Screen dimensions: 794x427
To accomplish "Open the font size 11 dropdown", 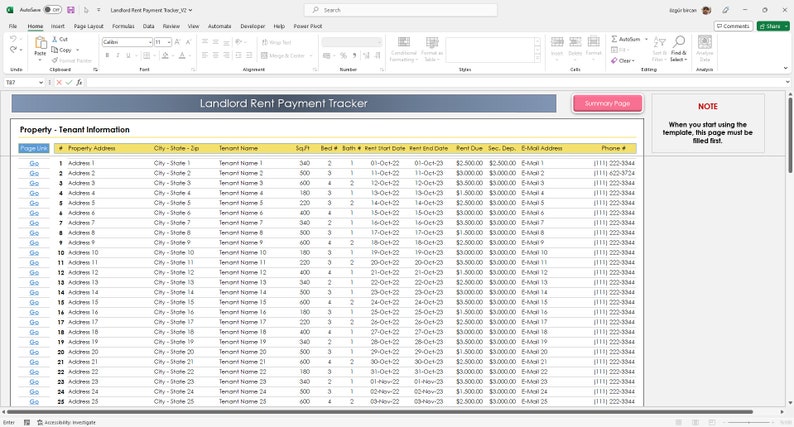I will click(x=169, y=42).
